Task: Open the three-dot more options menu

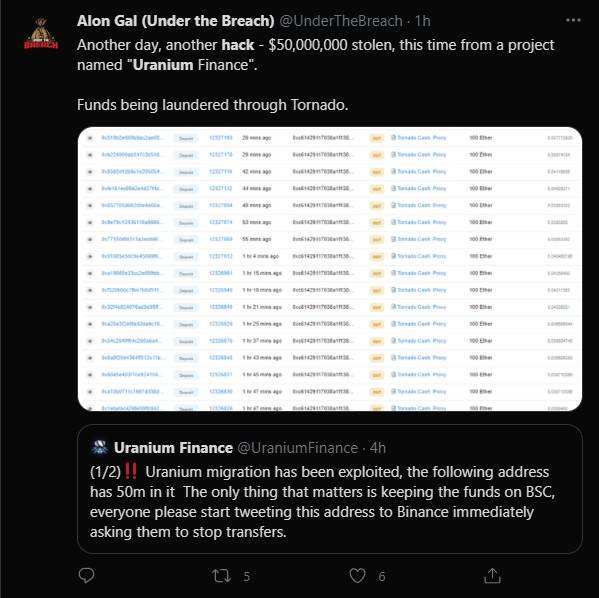Action: [x=573, y=20]
